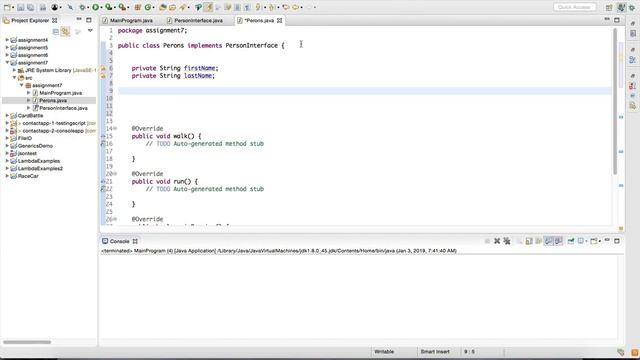Click the green Run play button

click(x=95, y=7)
